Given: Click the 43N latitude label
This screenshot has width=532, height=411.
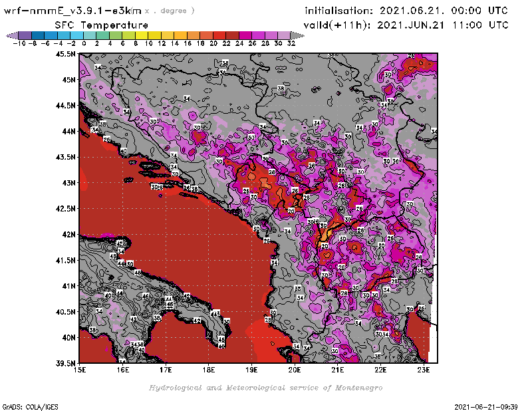Looking at the screenshot, I should coord(68,183).
